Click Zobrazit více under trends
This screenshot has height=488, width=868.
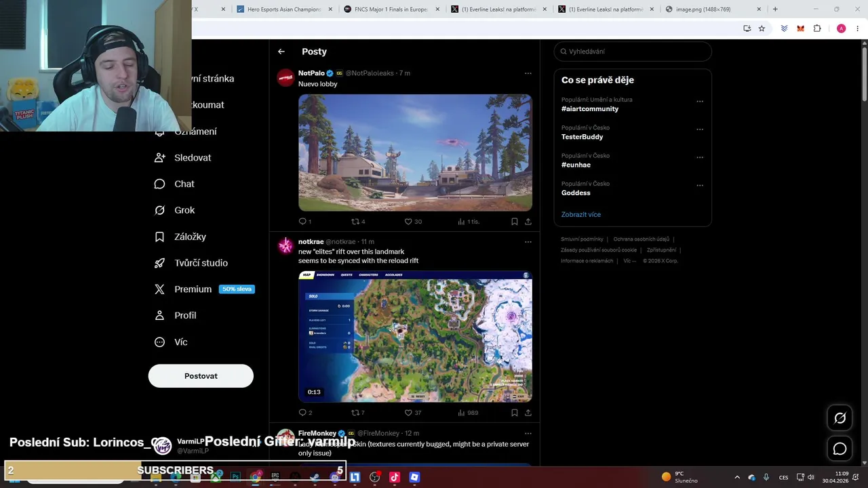coord(581,215)
